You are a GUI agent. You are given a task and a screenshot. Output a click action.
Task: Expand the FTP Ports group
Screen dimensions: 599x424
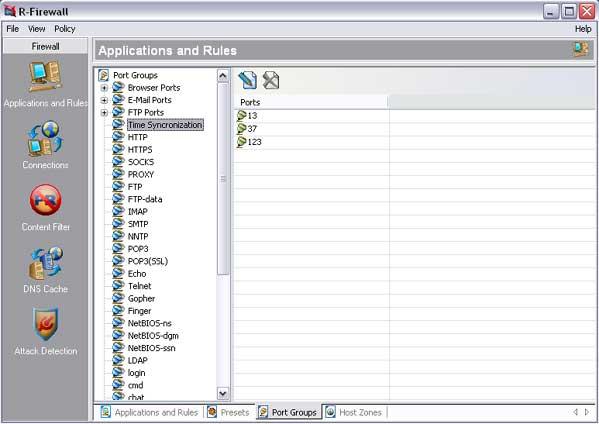point(104,113)
